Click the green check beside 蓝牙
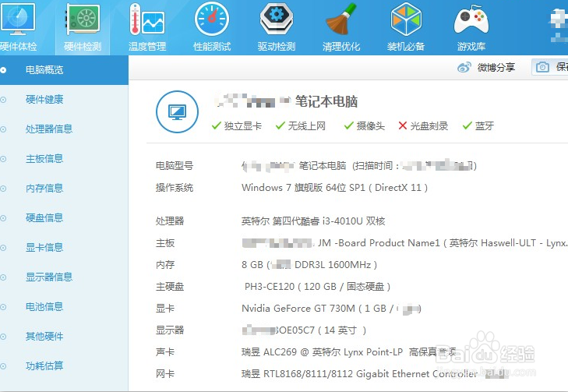This screenshot has height=392, width=568. [x=467, y=125]
